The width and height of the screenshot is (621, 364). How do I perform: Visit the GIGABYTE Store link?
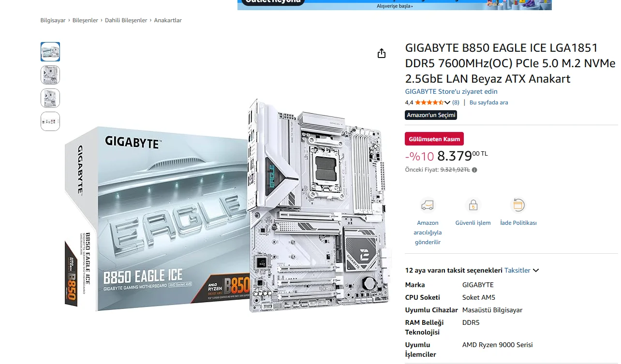tap(451, 91)
